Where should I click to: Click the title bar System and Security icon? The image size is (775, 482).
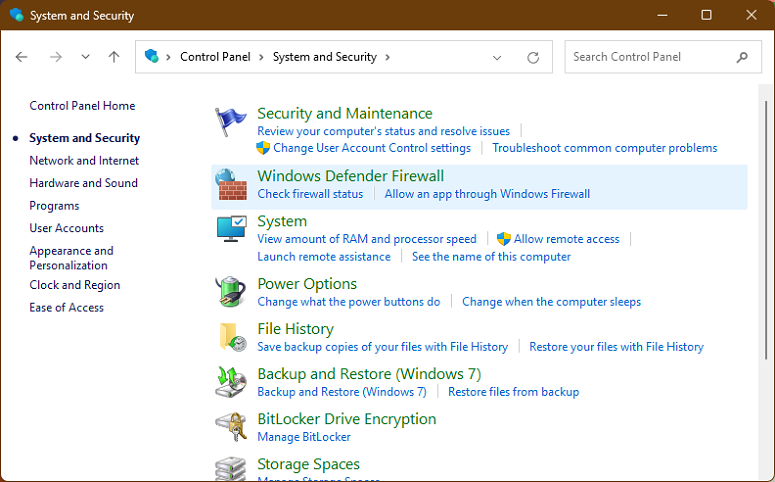16,15
